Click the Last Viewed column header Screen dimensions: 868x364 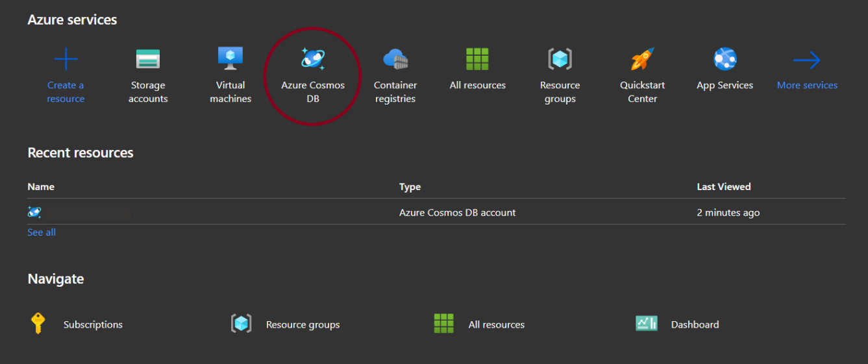tap(723, 187)
